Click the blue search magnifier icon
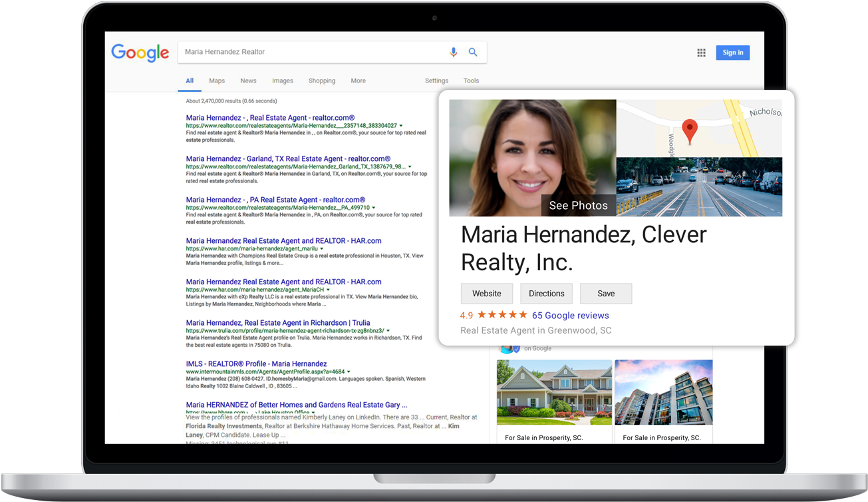 tap(473, 52)
